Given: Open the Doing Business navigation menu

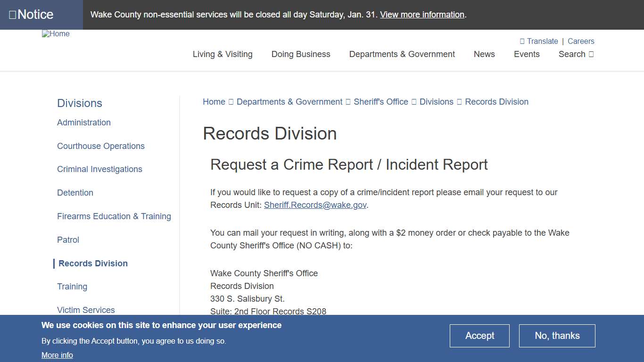Looking at the screenshot, I should coord(301,54).
